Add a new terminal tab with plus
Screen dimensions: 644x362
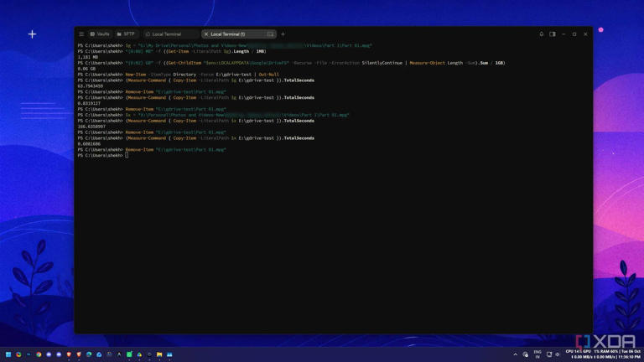point(283,34)
